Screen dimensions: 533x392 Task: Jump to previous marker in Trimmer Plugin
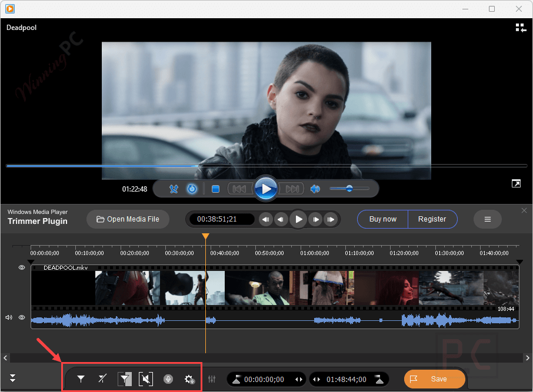[266, 219]
